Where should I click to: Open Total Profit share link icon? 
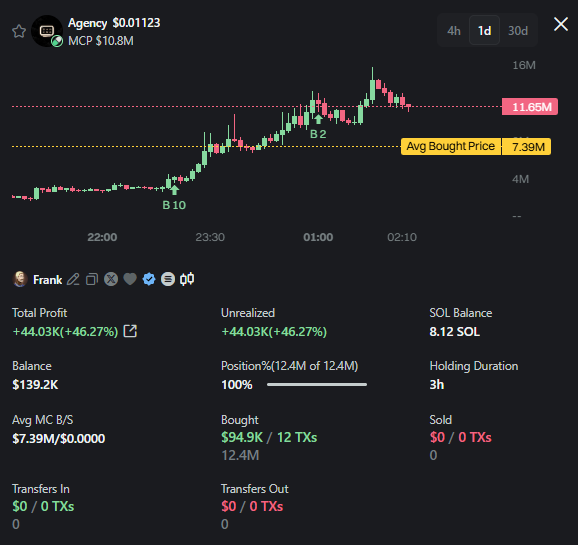130,331
